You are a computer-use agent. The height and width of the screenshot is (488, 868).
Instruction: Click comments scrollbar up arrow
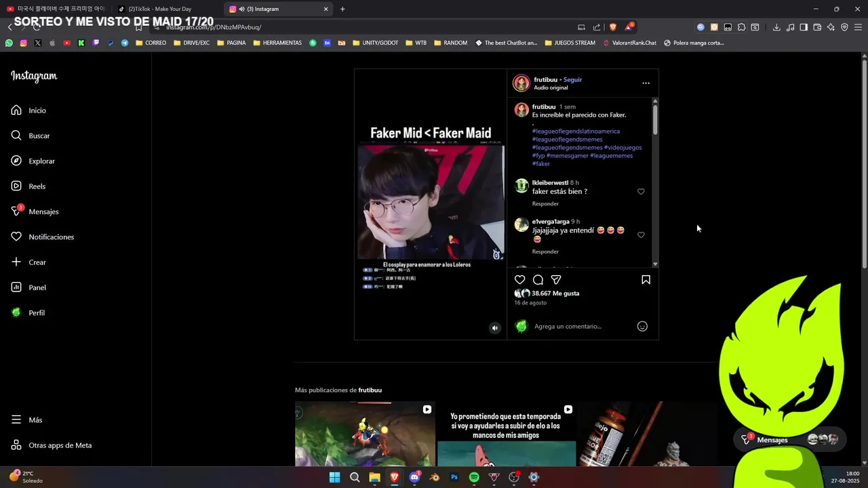click(x=655, y=100)
